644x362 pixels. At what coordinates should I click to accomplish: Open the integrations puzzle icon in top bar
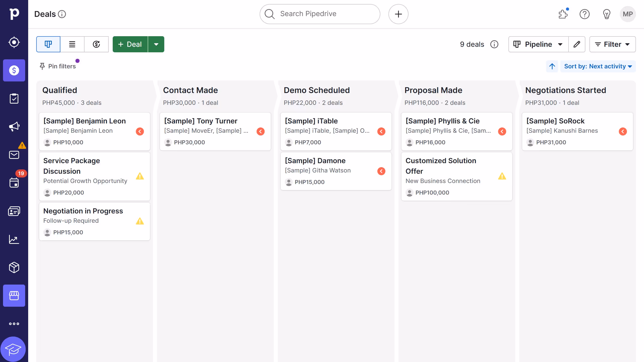(563, 14)
